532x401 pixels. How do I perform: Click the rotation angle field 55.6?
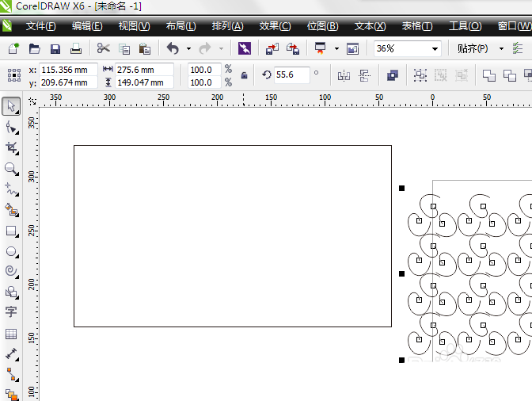(x=292, y=74)
